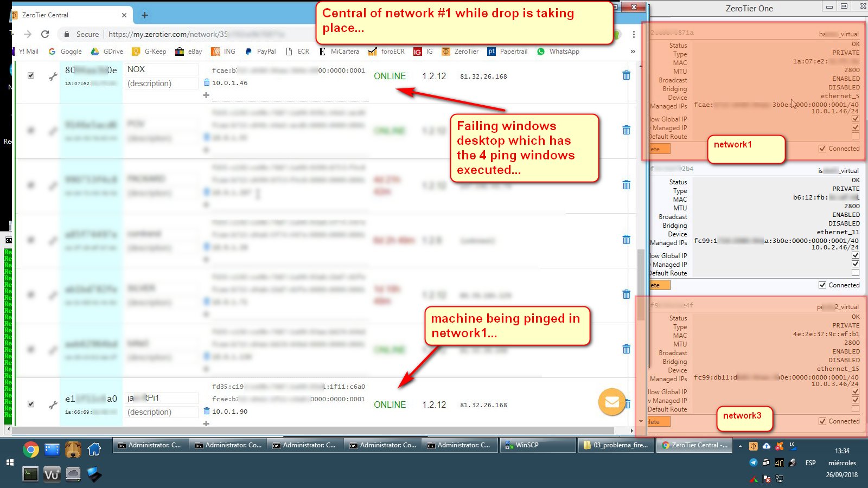Image resolution: width=868 pixels, height=488 pixels.
Task: Add a managed IP to the NOX member
Action: tap(206, 95)
